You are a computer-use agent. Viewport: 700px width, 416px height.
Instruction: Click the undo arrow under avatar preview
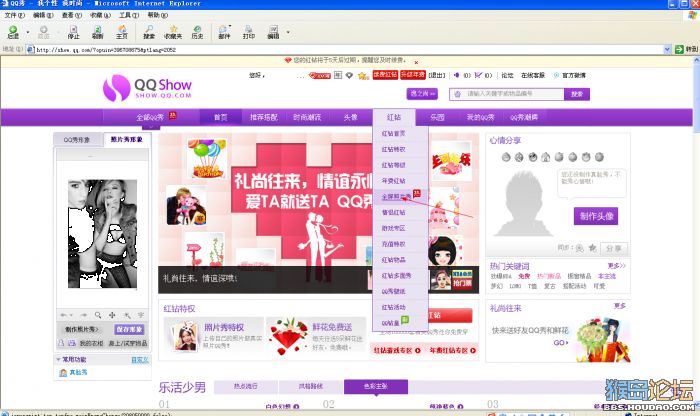[64, 315]
